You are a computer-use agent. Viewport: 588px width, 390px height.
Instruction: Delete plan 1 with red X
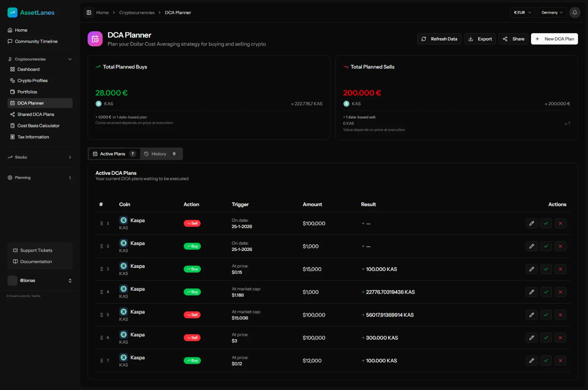pos(560,223)
